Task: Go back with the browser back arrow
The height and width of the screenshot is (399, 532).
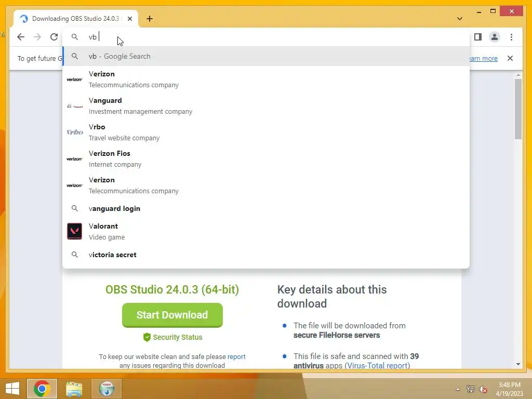Action: coord(21,37)
